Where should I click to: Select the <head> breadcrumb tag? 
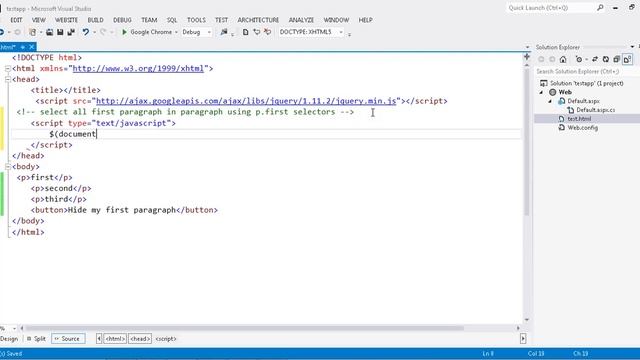click(140, 339)
